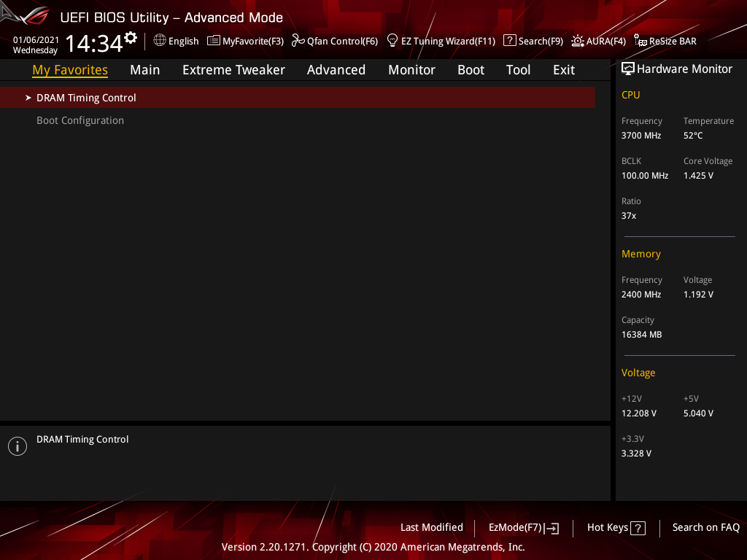Click memory voltage 1.192 V value
The image size is (747, 560).
[698, 295]
